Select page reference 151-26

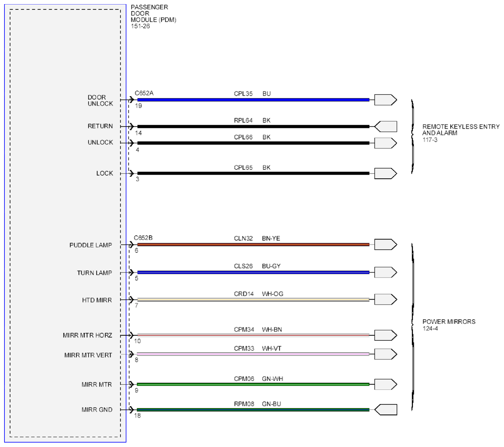[141, 27]
